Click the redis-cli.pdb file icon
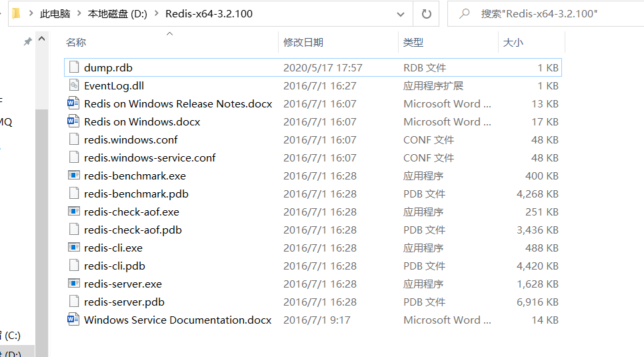Screen dimensions: 644x357 pos(74,266)
